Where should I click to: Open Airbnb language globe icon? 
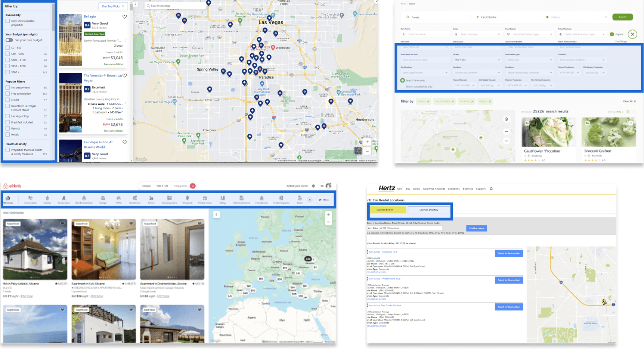pos(313,186)
